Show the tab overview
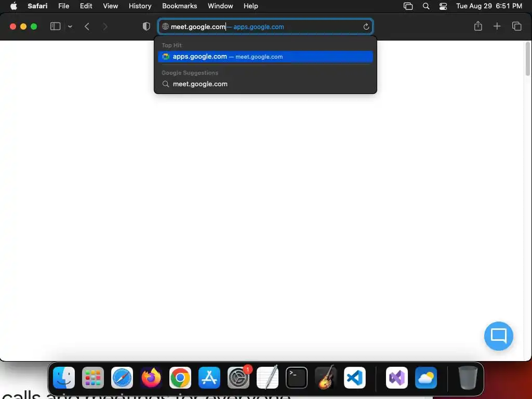Screen dimensions: 532x399 516,26
